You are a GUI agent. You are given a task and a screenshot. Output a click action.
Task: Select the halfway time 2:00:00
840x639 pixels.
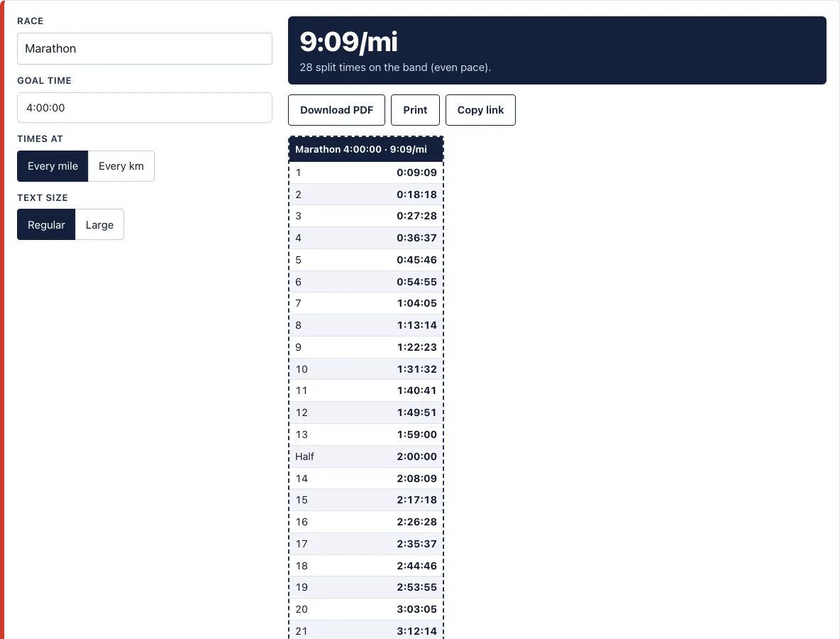[416, 457]
